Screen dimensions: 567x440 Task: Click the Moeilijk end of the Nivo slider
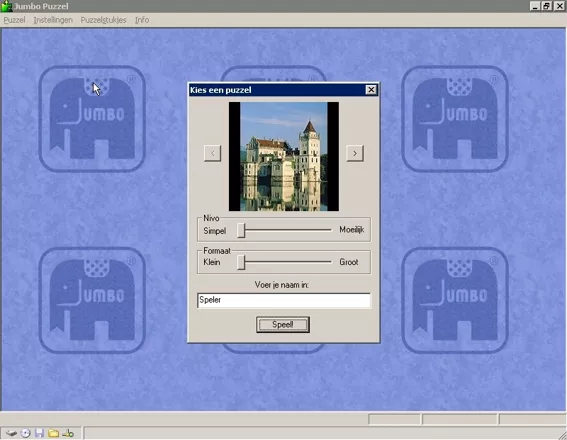click(x=351, y=230)
